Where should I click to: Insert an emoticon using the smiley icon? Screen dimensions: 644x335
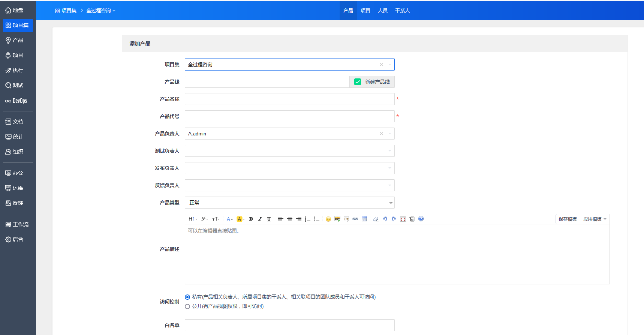click(328, 219)
